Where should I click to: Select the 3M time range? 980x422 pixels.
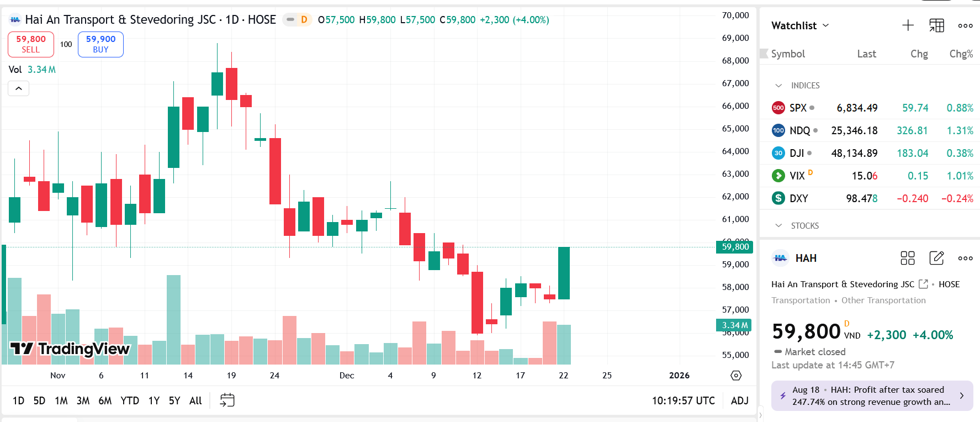83,400
